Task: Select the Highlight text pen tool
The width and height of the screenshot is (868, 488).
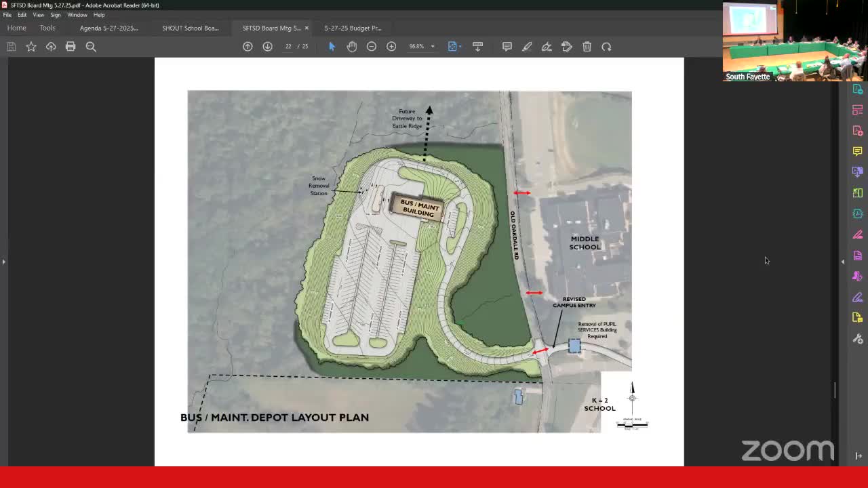Action: 527,46
